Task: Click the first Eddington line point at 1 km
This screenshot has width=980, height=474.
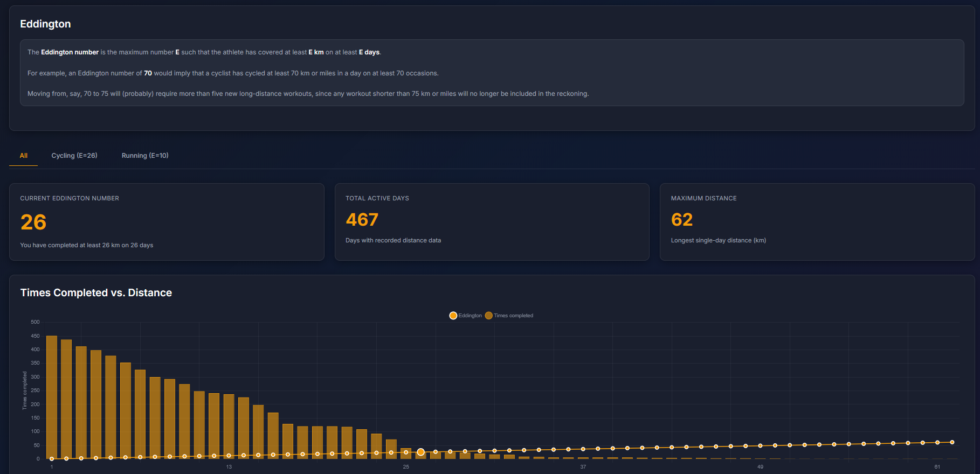Action: click(52, 459)
